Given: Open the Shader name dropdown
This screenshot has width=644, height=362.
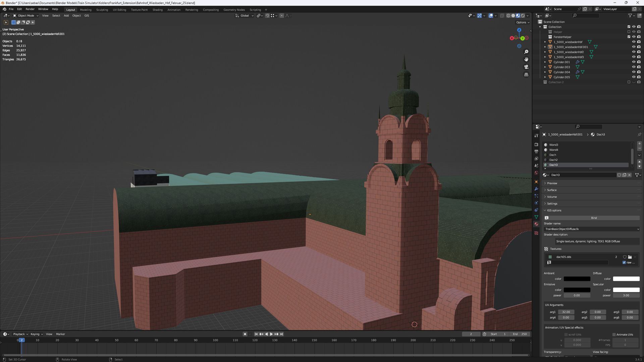Looking at the screenshot, I should click(592, 229).
